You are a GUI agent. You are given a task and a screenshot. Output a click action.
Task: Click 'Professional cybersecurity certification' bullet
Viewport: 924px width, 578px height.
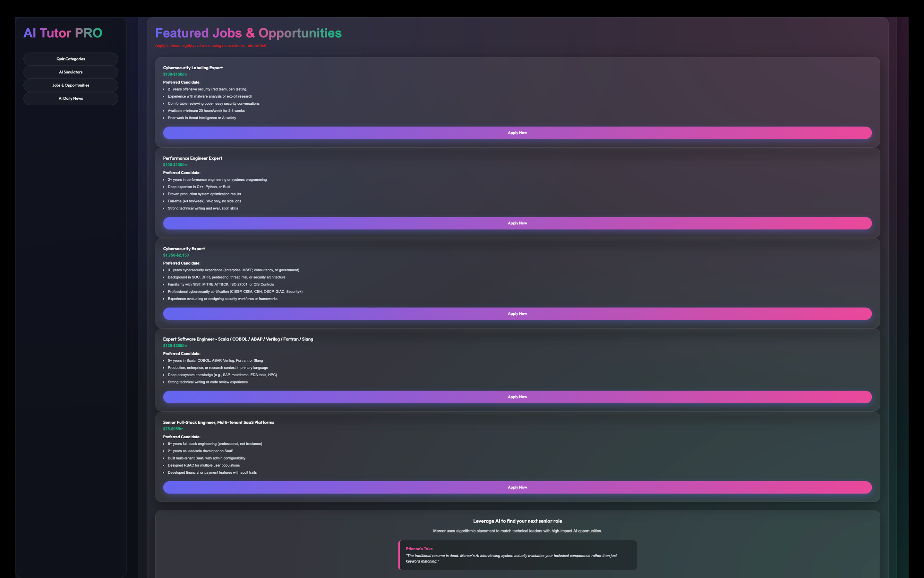[235, 292]
